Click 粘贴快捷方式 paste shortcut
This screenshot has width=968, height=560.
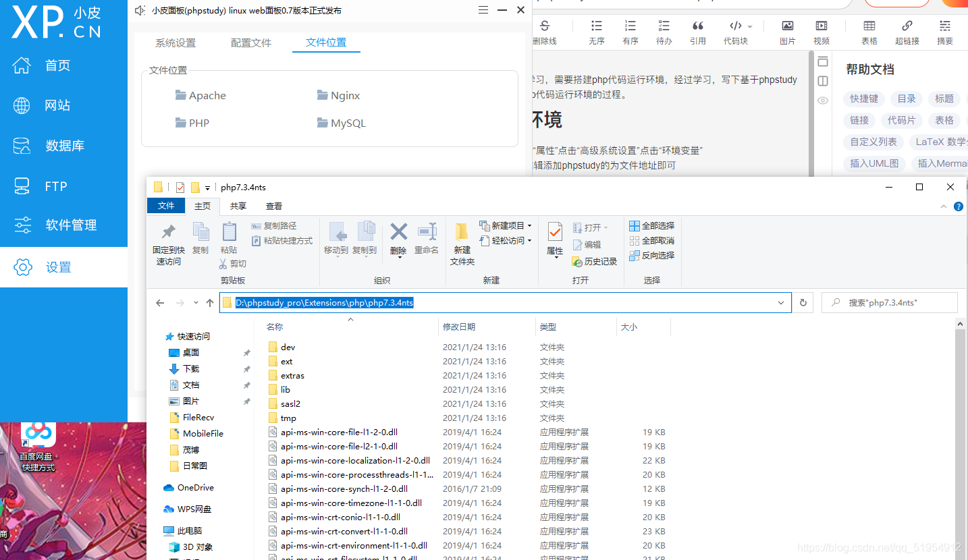click(282, 241)
